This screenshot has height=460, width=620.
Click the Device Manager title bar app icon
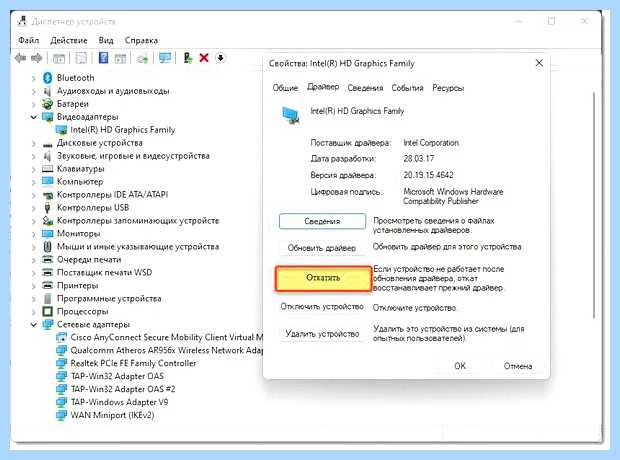[22, 21]
